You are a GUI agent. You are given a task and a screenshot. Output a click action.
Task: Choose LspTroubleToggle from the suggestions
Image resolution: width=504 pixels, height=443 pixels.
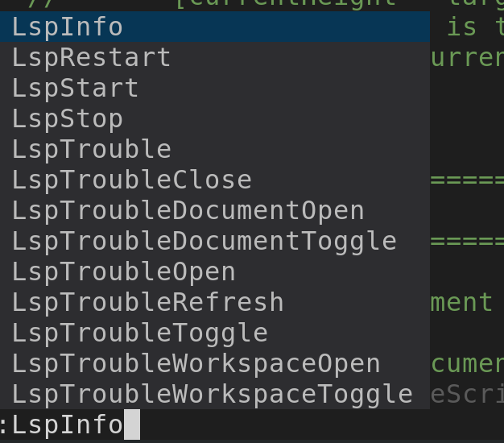(x=215, y=333)
